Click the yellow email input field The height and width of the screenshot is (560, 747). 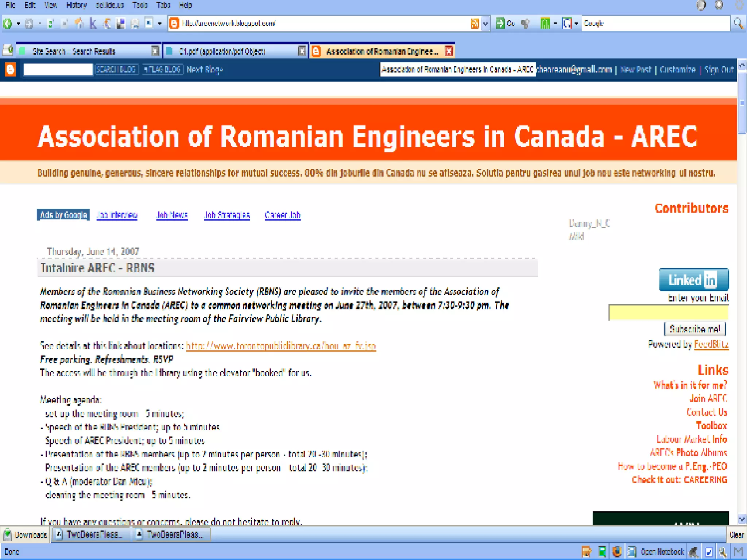coord(668,313)
